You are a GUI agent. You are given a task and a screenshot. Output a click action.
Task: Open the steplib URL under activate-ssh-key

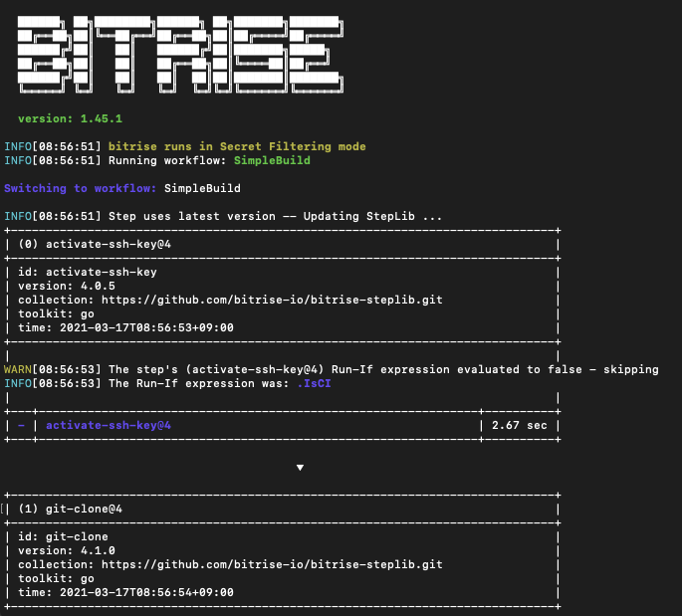tap(272, 300)
